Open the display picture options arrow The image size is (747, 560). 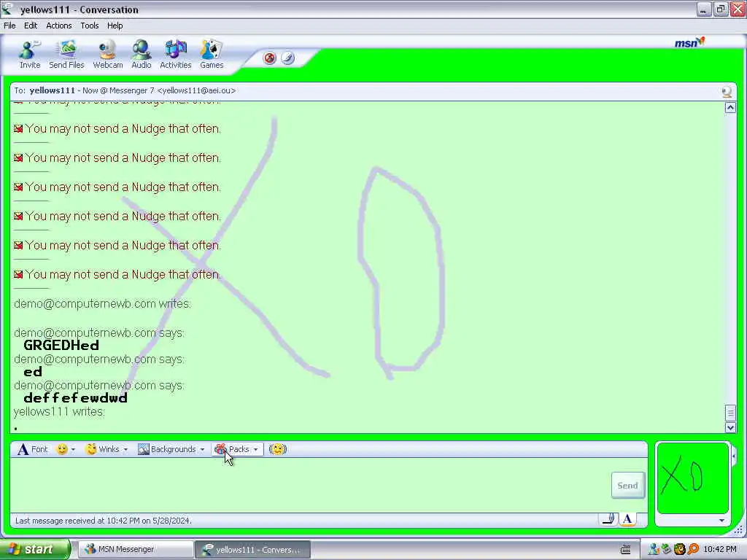pos(721,521)
